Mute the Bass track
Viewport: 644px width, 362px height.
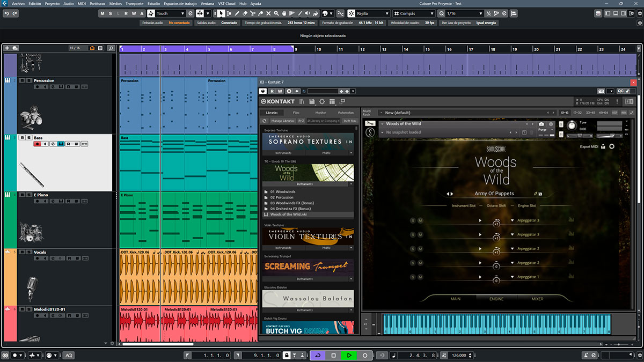pos(22,138)
